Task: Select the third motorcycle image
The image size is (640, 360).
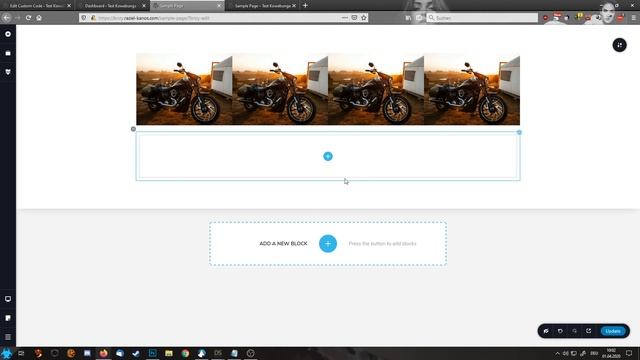Action: (376, 89)
